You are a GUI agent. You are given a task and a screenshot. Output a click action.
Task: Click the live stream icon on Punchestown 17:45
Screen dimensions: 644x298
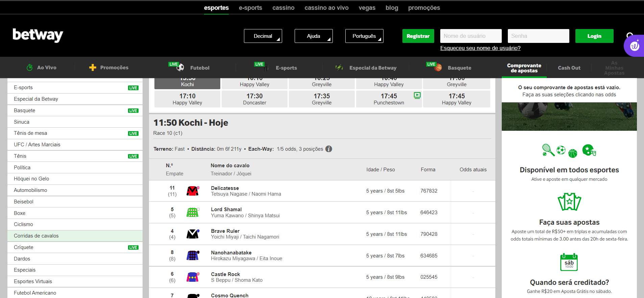pyautogui.click(x=417, y=96)
